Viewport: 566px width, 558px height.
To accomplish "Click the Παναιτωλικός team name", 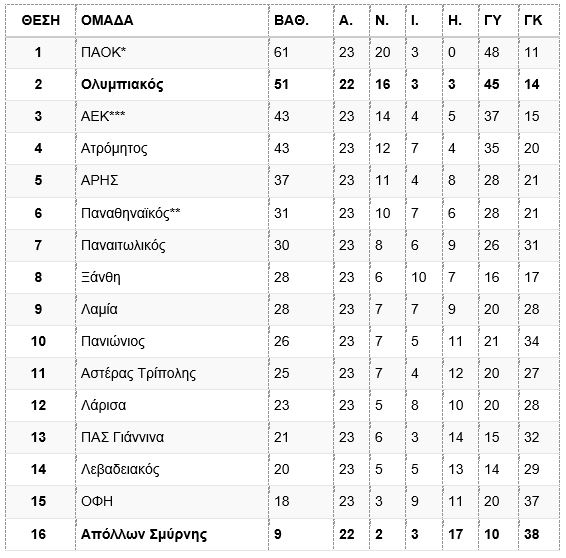I will tap(123, 245).
